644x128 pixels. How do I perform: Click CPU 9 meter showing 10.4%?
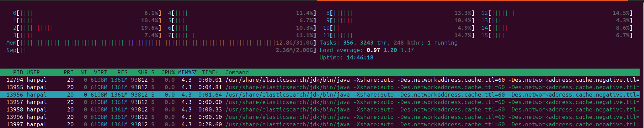(400, 20)
